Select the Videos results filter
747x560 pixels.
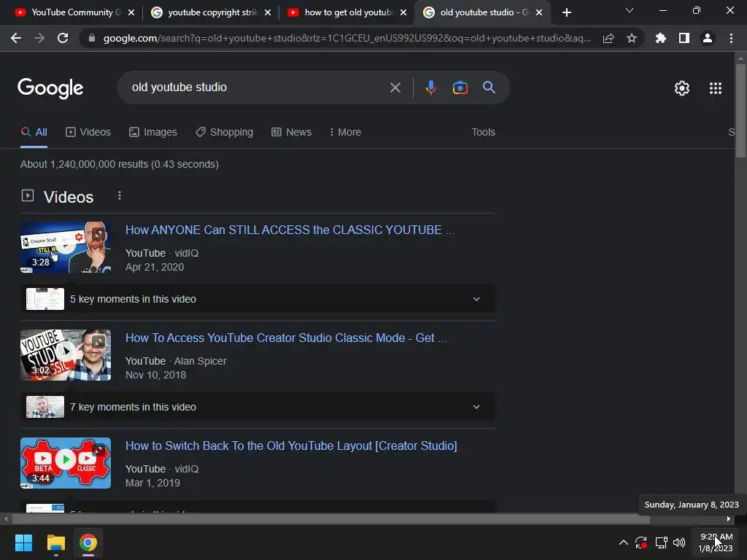click(x=88, y=132)
